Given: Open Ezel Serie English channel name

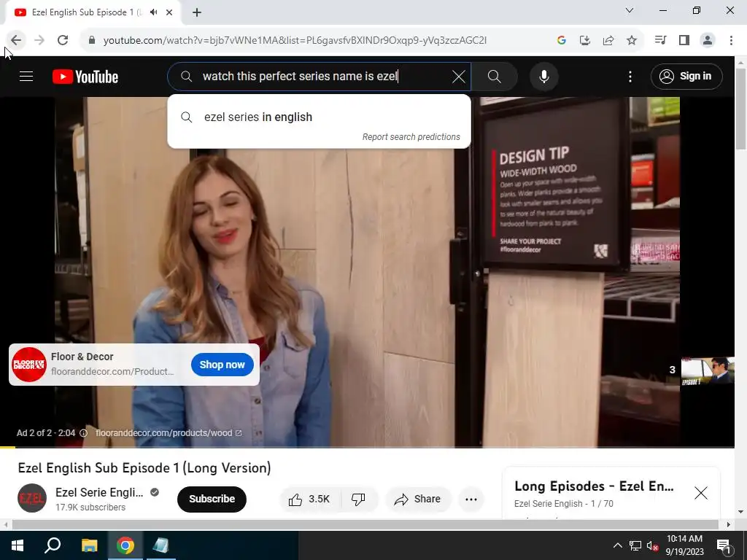Looking at the screenshot, I should (99, 492).
